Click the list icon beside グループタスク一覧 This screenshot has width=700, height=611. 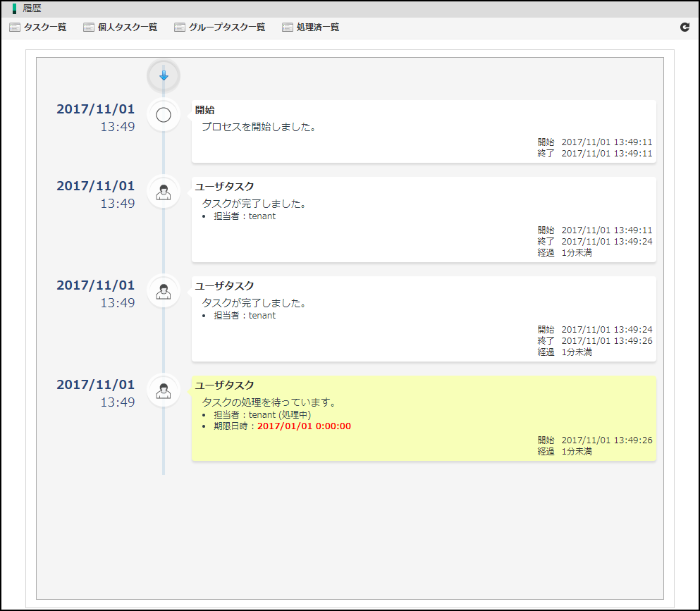180,27
